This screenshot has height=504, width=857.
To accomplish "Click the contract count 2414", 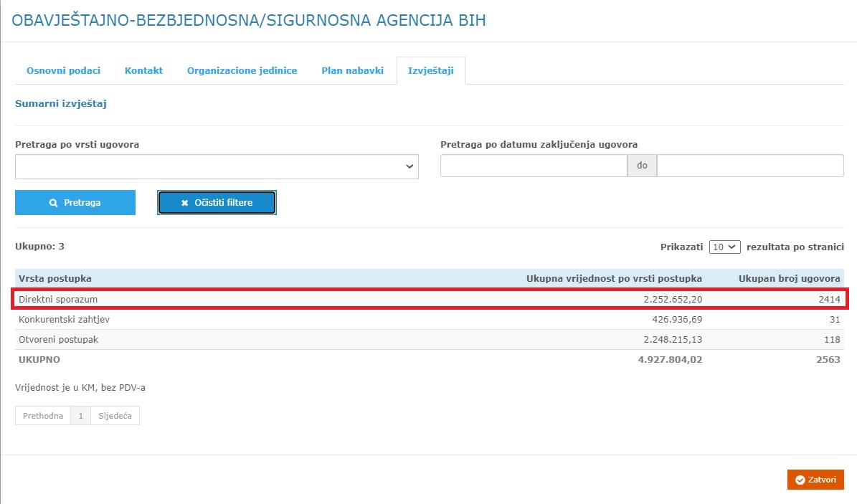I will [829, 299].
